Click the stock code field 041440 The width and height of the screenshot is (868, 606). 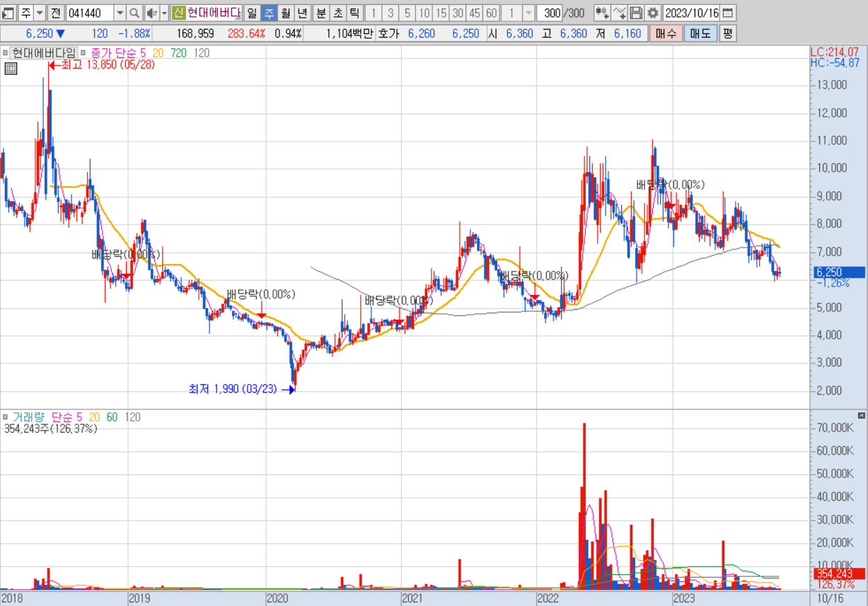89,13
